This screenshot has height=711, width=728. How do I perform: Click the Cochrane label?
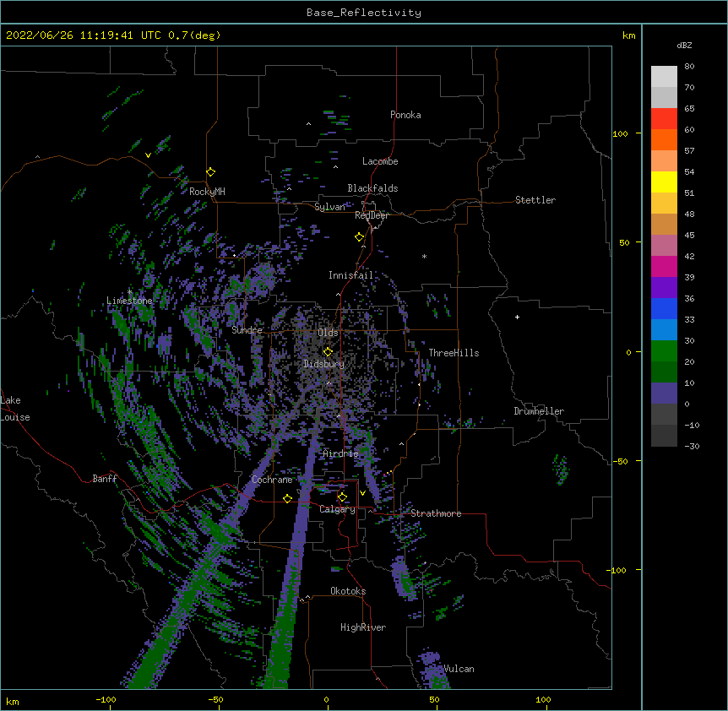272,480
